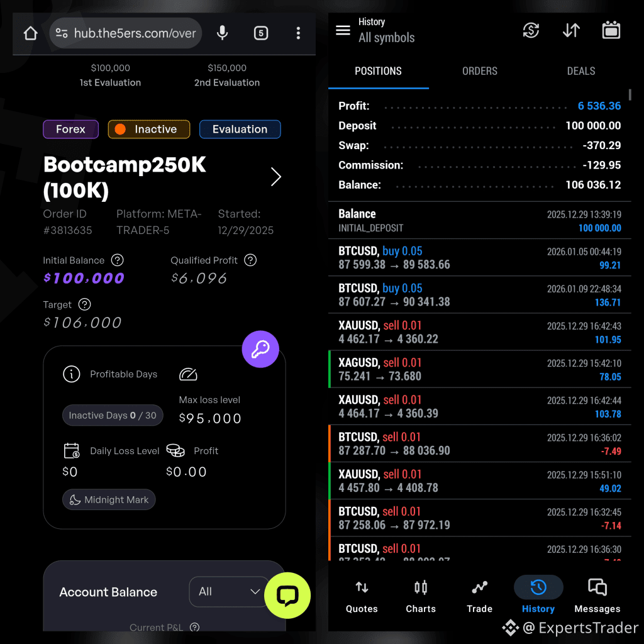Open XAGUSD sell 0.01 row profit 78.05
The image size is (644, 644).
pyautogui.click(x=480, y=369)
